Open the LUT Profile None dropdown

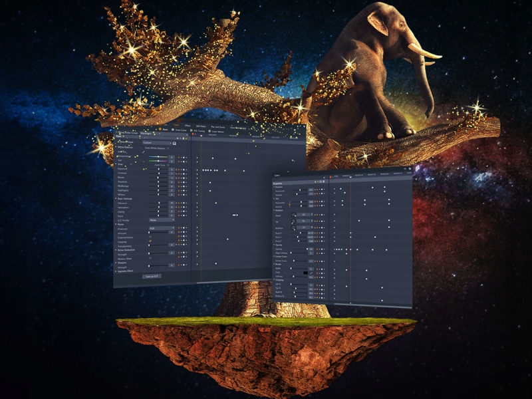click(162, 220)
